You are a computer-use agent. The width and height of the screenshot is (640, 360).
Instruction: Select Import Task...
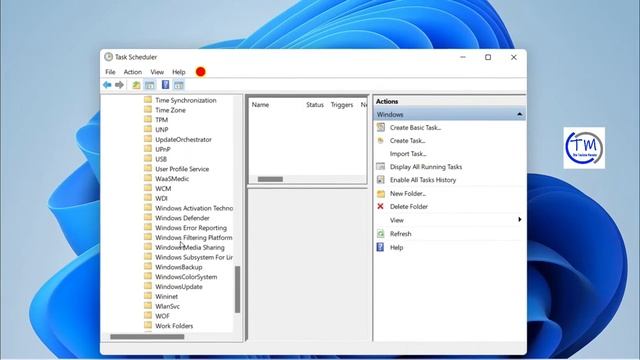[408, 153]
